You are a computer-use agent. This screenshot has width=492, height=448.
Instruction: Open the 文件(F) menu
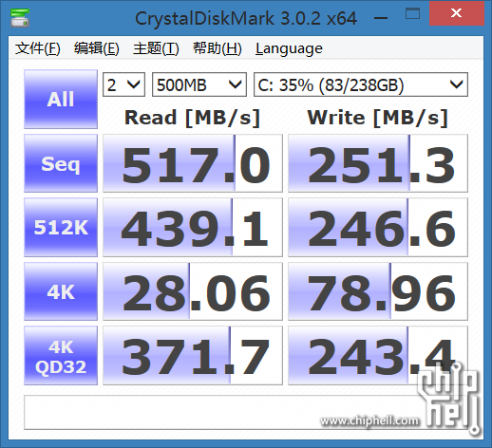[38, 48]
